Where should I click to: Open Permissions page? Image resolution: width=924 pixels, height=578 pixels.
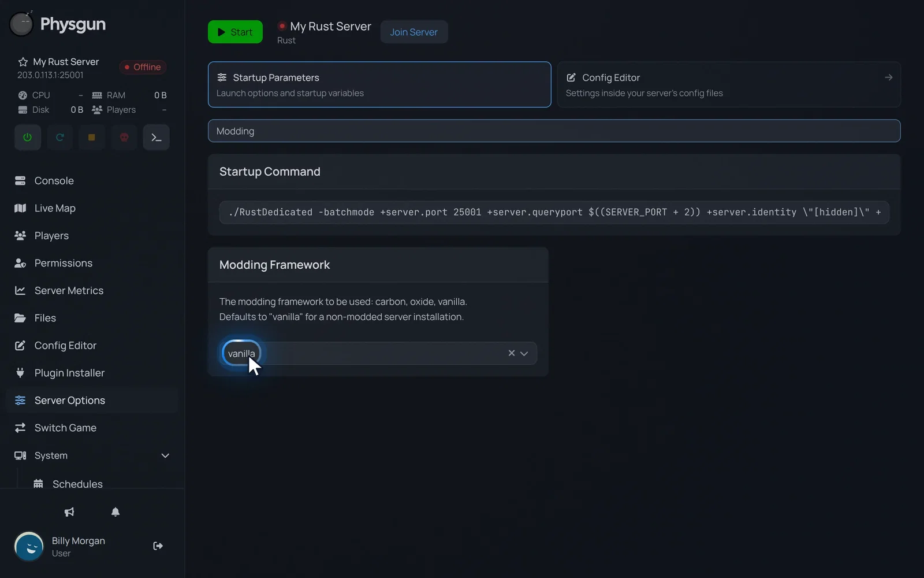[x=92, y=263]
